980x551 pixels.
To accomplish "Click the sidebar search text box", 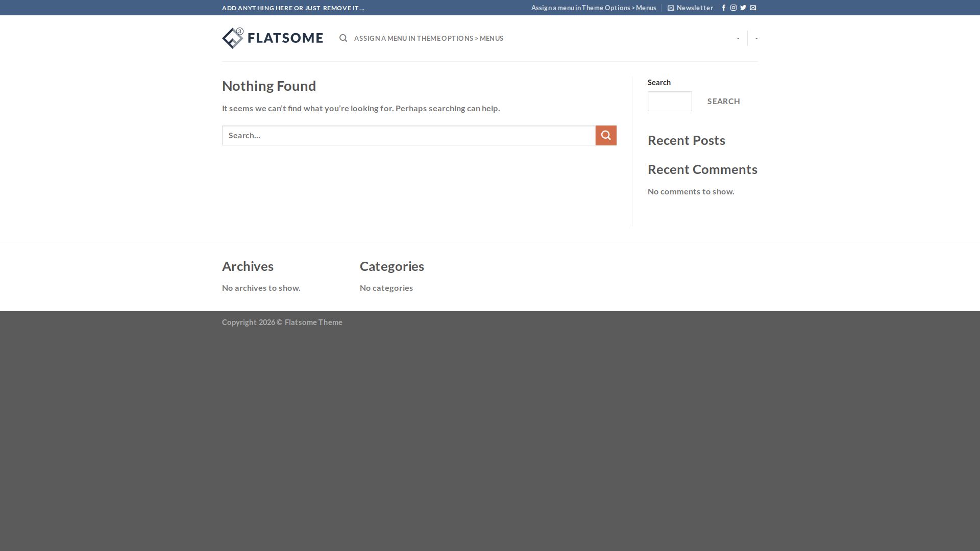I will pyautogui.click(x=670, y=101).
